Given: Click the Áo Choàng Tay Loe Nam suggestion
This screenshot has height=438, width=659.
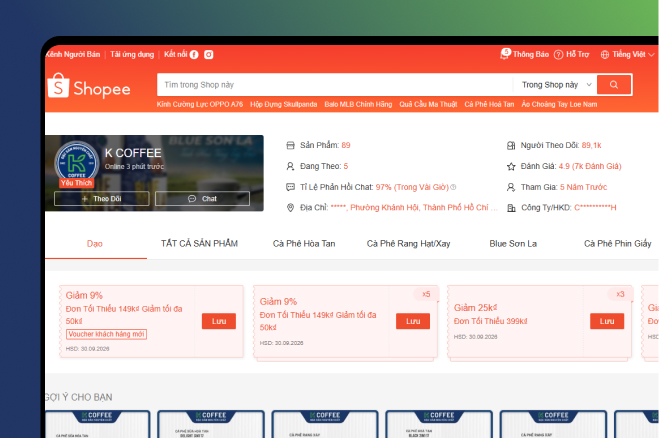Looking at the screenshot, I should [x=559, y=104].
